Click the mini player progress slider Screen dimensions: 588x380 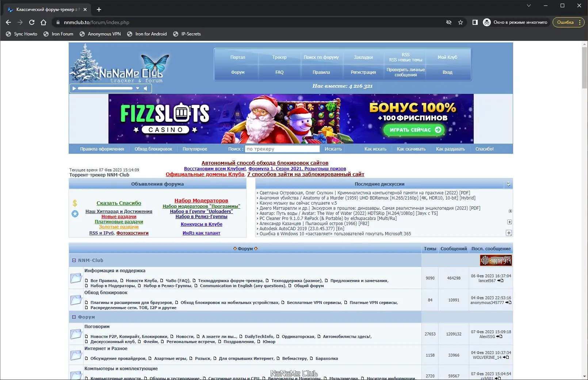pos(106,88)
